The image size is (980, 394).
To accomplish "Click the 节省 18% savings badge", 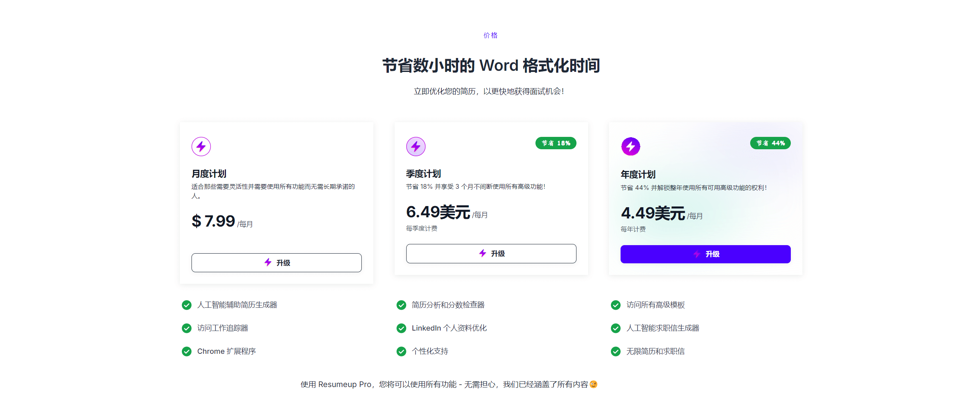I will pyautogui.click(x=556, y=143).
